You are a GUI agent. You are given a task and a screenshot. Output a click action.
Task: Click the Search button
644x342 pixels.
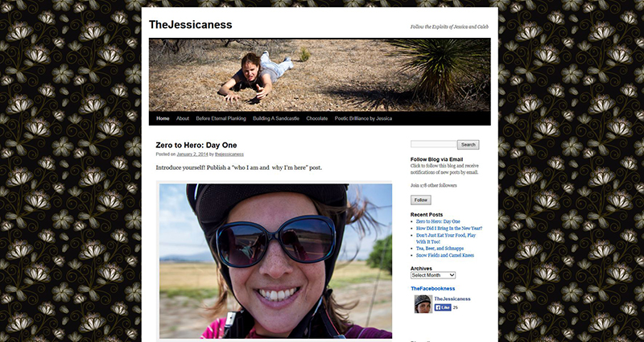tap(468, 145)
